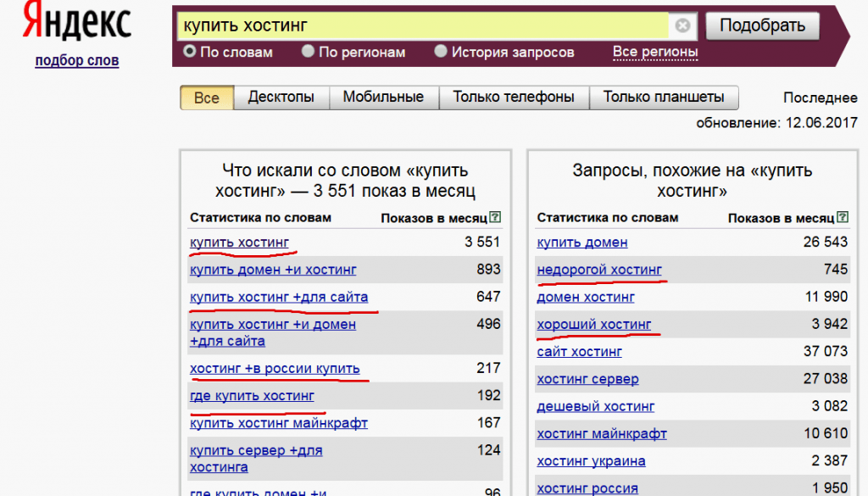This screenshot has width=868, height=496.
Task: Click the 893 impressions value
Action: (488, 270)
